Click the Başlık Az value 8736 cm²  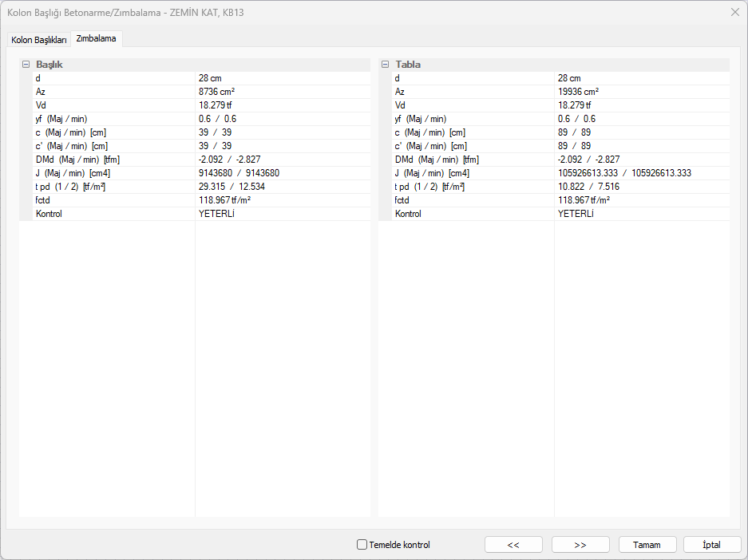coord(216,92)
